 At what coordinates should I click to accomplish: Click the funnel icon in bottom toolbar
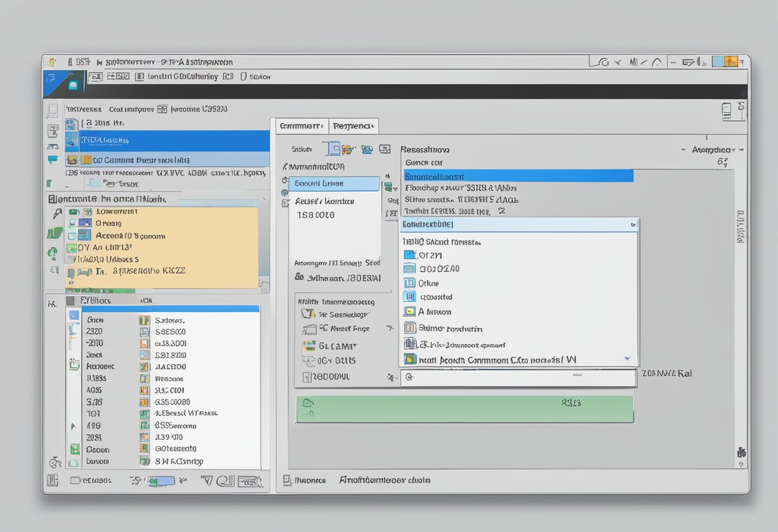click(207, 480)
